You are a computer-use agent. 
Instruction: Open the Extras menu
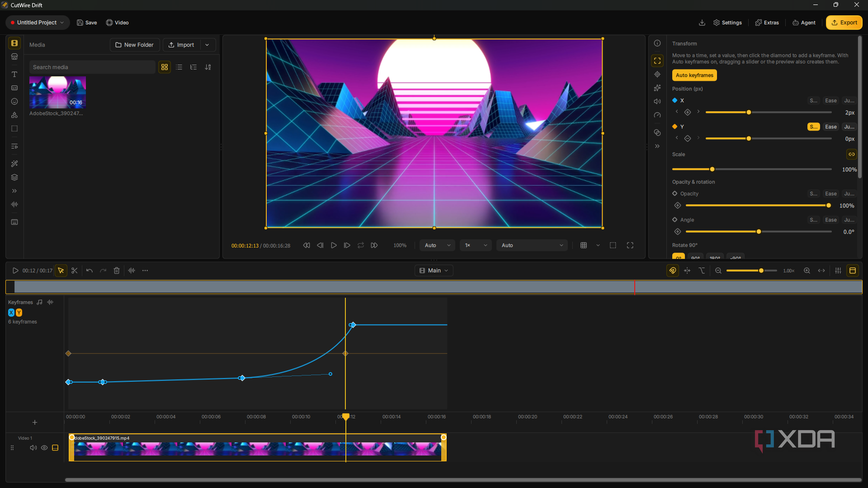point(767,23)
